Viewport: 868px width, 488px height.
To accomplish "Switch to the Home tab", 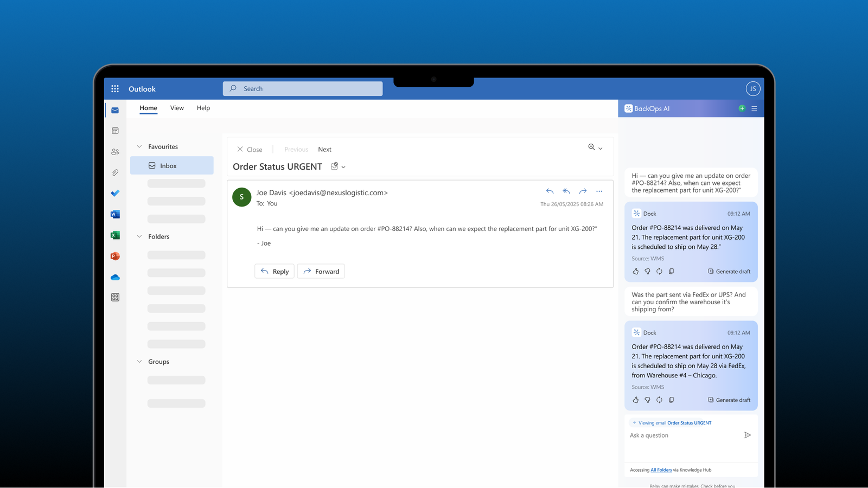I will click(x=148, y=108).
